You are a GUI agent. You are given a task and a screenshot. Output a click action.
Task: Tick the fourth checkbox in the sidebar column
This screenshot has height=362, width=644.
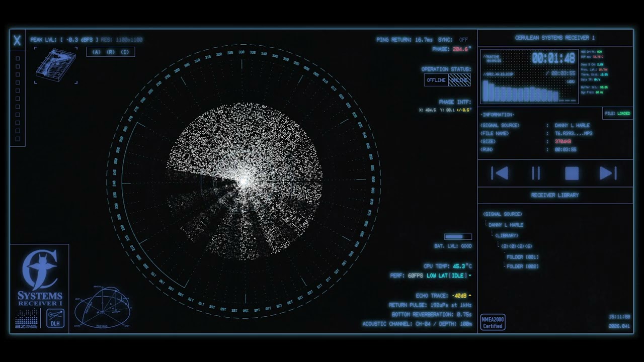(18, 82)
